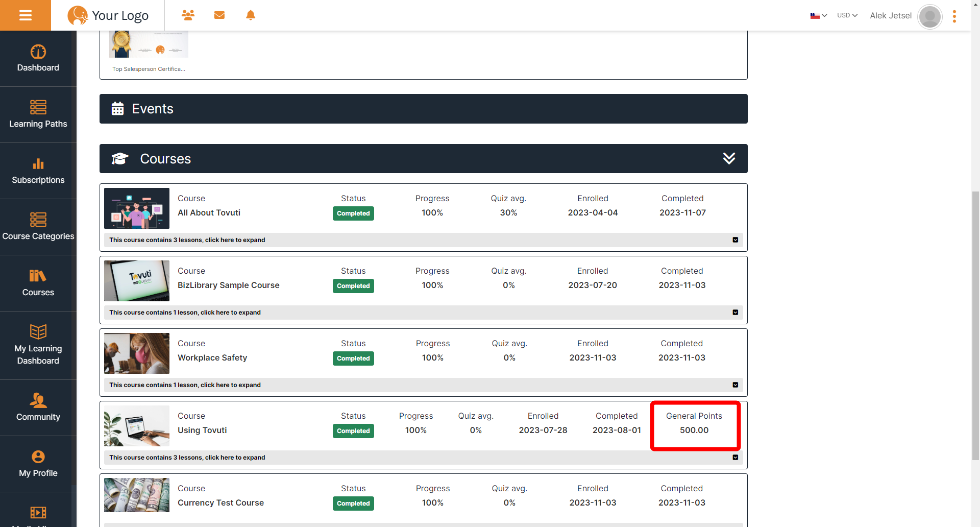Click the Top Salesperson Certifica... link

149,69
